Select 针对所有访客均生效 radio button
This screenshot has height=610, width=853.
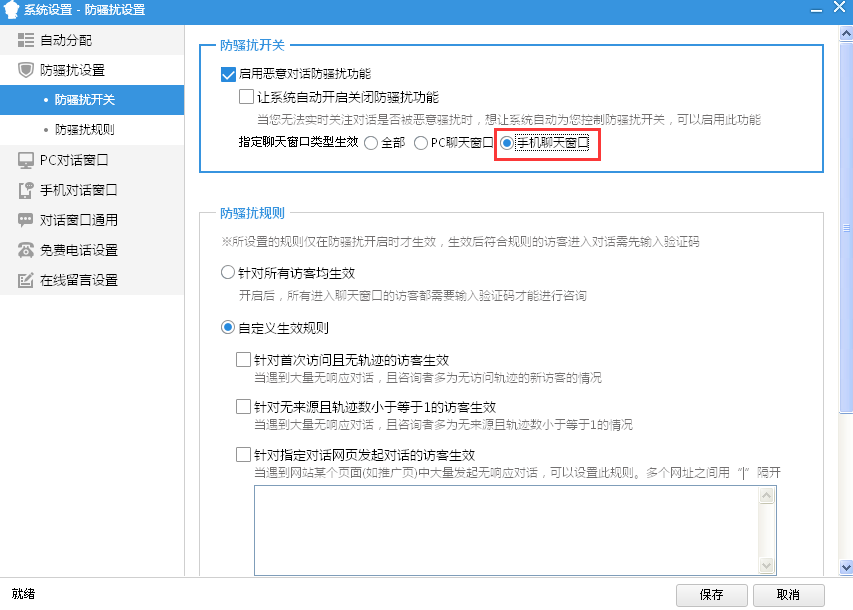227,273
